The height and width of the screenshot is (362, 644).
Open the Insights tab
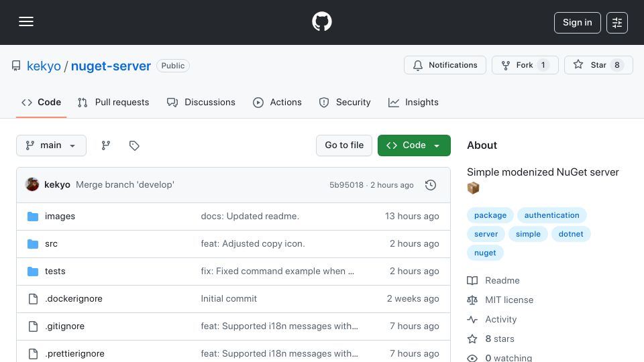coord(413,103)
